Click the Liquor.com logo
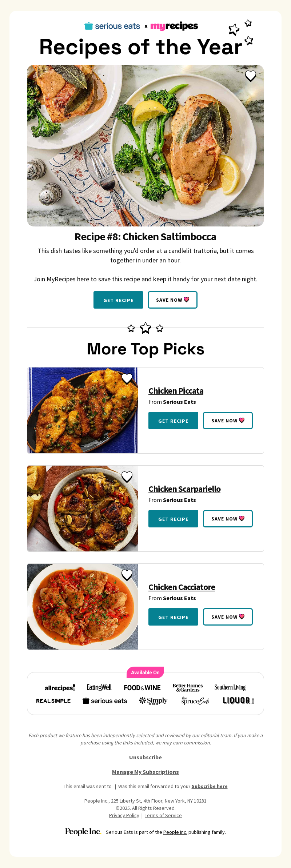 point(238,700)
